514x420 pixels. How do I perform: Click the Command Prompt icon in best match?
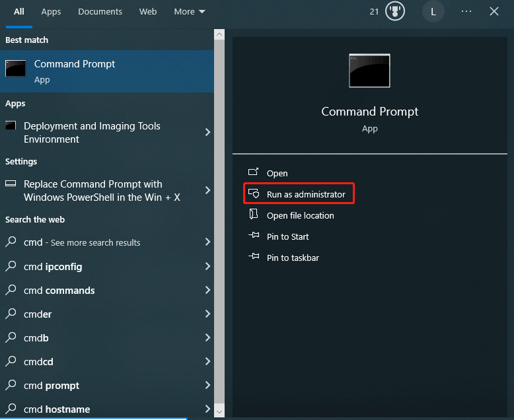click(x=15, y=68)
